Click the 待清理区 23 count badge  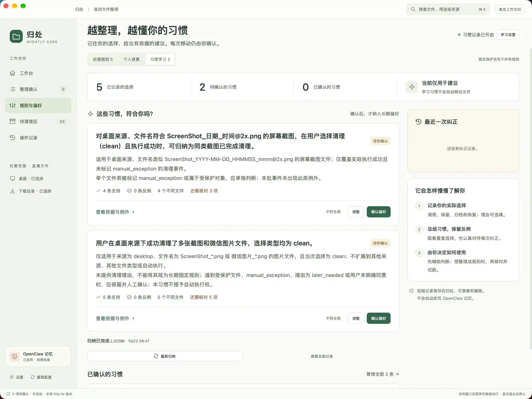coord(62,121)
